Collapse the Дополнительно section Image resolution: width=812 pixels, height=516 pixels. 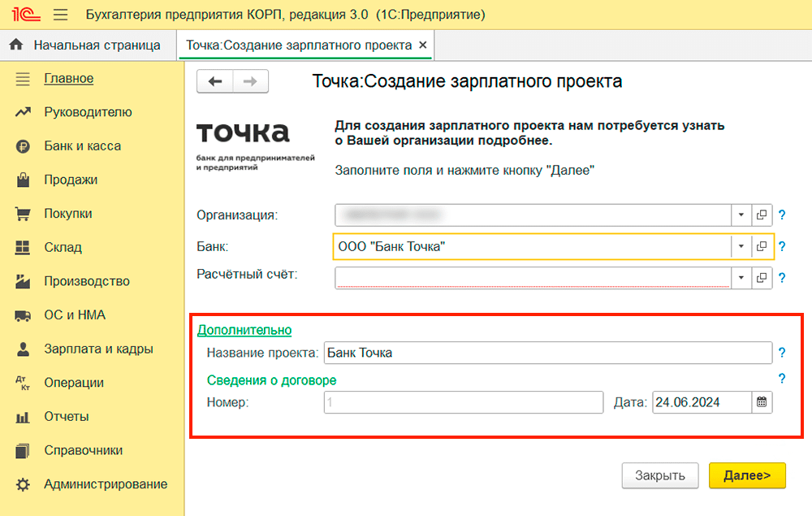[x=244, y=330]
